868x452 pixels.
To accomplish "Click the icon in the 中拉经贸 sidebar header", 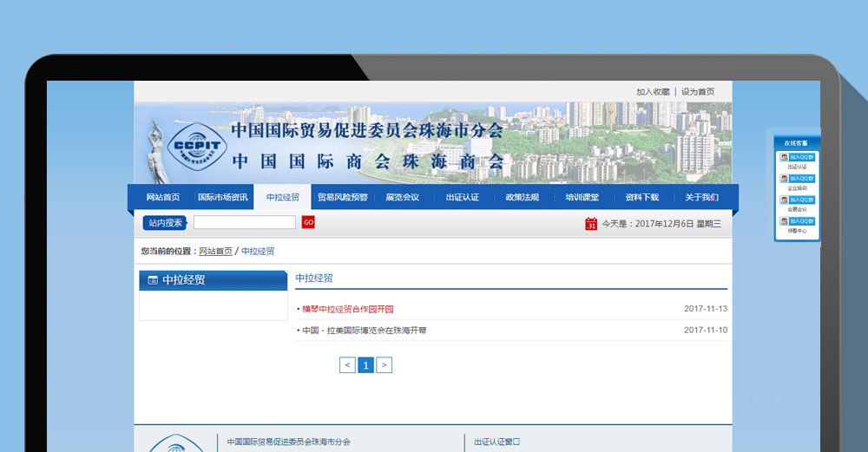I will [x=153, y=280].
